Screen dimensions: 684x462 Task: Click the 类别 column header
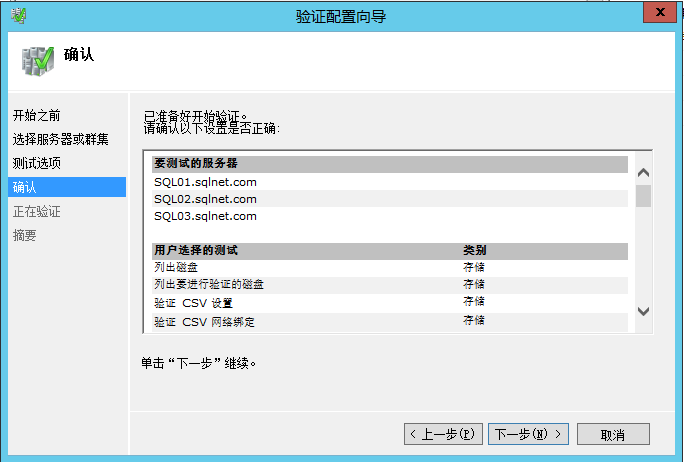[x=475, y=250]
